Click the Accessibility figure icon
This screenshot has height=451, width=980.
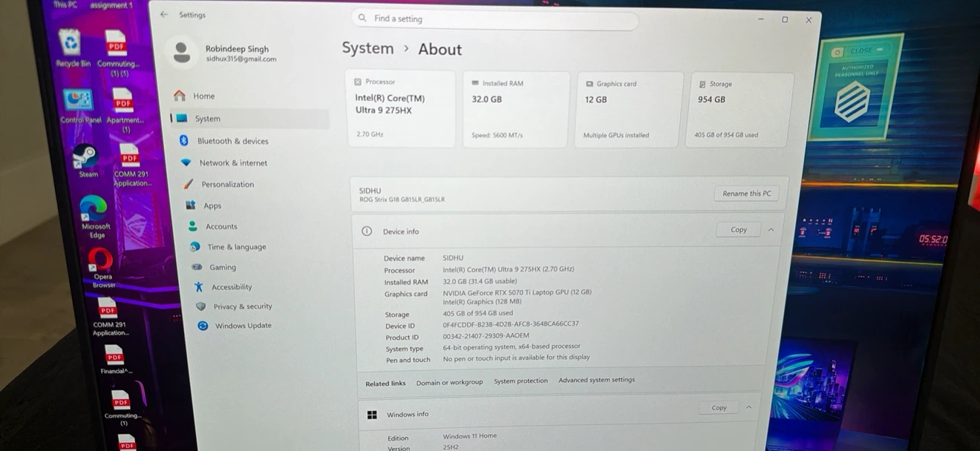point(199,286)
